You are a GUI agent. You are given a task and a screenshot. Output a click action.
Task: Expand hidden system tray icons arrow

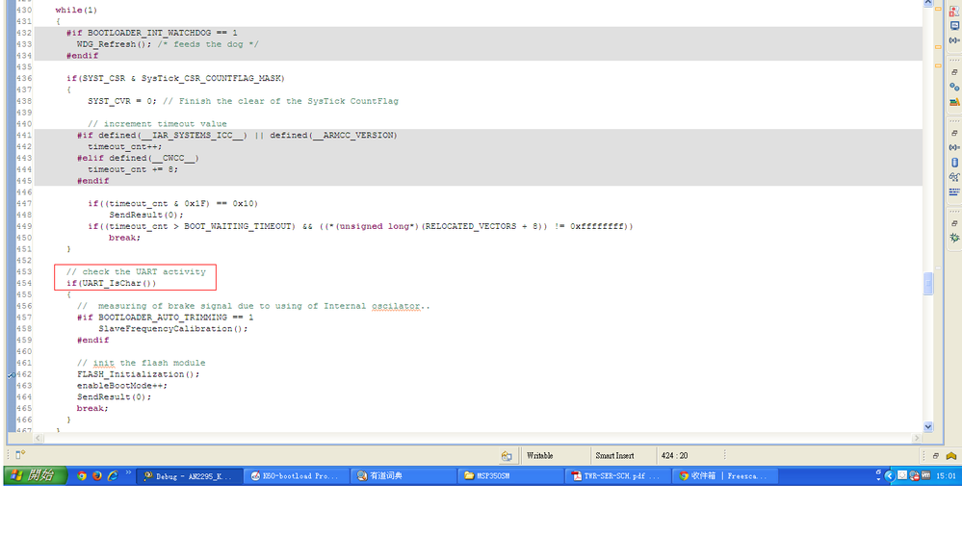click(x=890, y=475)
